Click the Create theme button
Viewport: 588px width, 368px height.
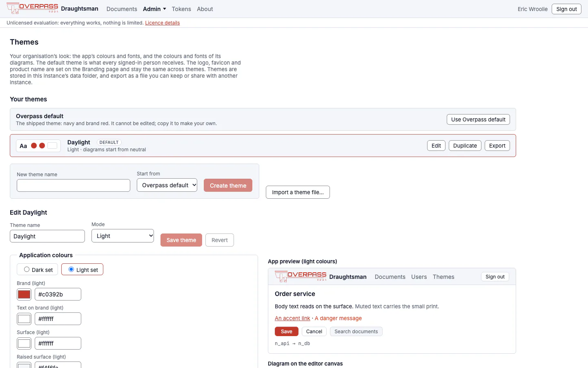(x=228, y=185)
